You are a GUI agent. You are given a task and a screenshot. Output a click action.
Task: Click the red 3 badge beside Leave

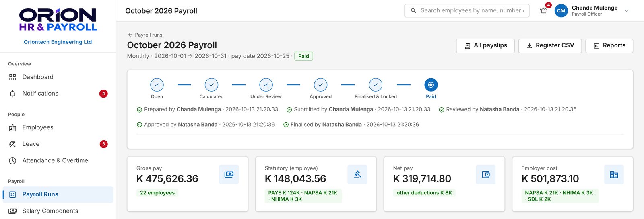tap(103, 144)
